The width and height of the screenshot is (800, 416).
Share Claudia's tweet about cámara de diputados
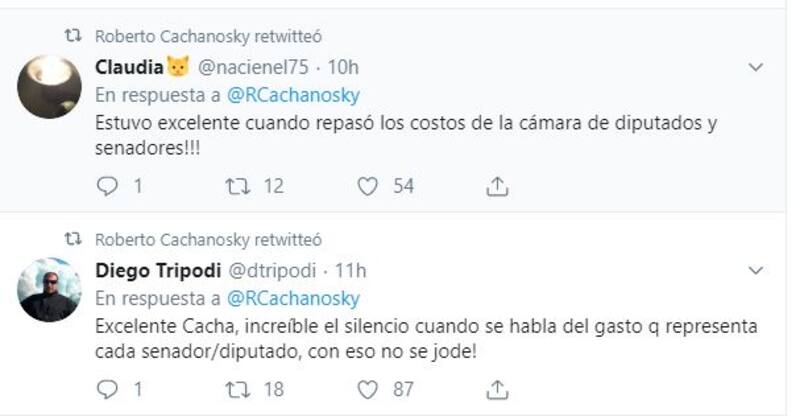pyautogui.click(x=497, y=185)
